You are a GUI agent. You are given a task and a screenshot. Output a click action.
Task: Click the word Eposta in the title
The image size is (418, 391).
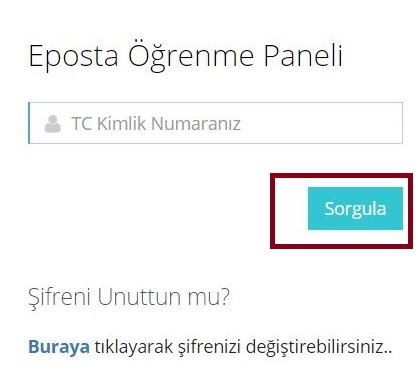point(74,57)
